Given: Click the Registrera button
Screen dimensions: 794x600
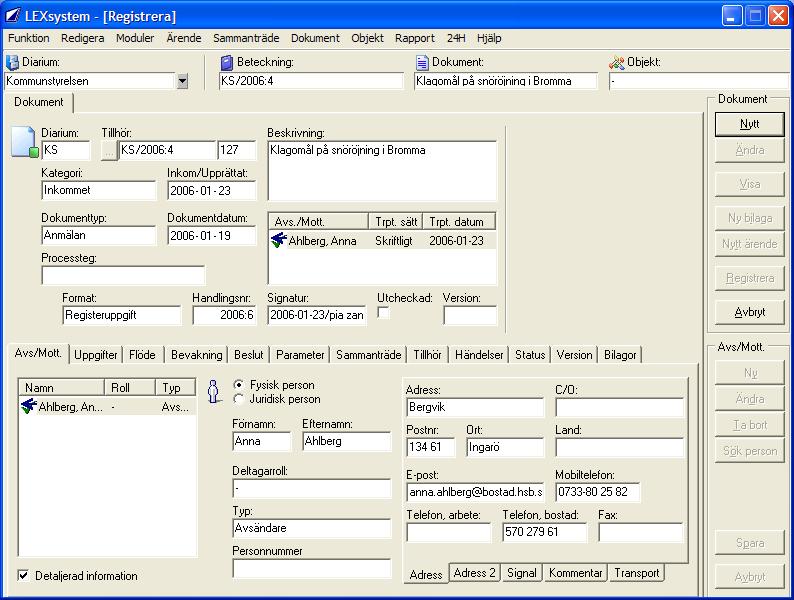Looking at the screenshot, I should point(749,278).
